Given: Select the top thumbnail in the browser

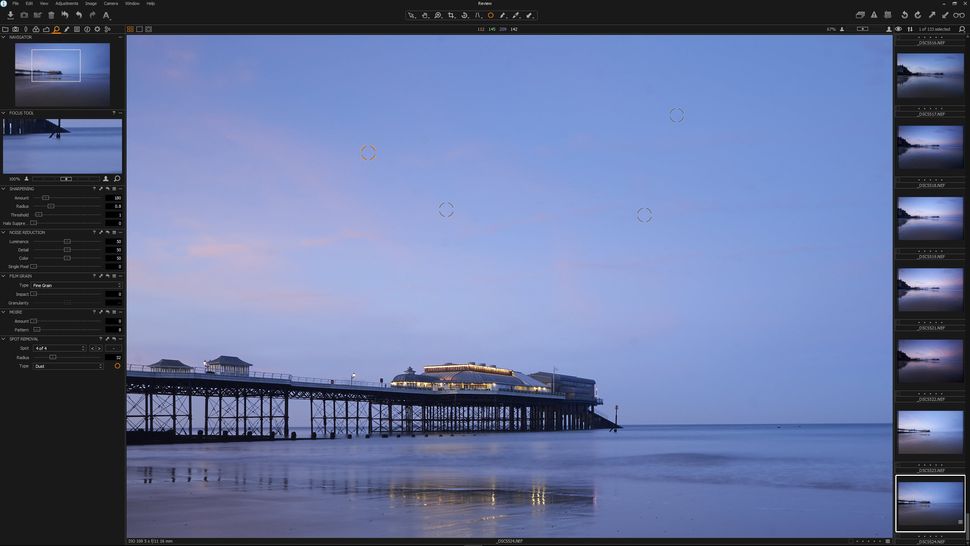Looking at the screenshot, I should click(930, 75).
